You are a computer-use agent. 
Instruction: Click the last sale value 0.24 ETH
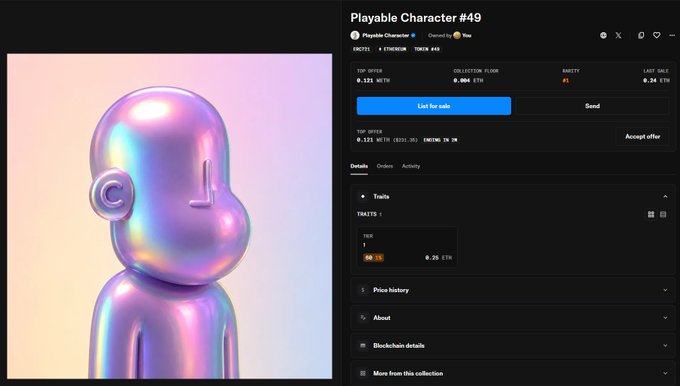656,81
